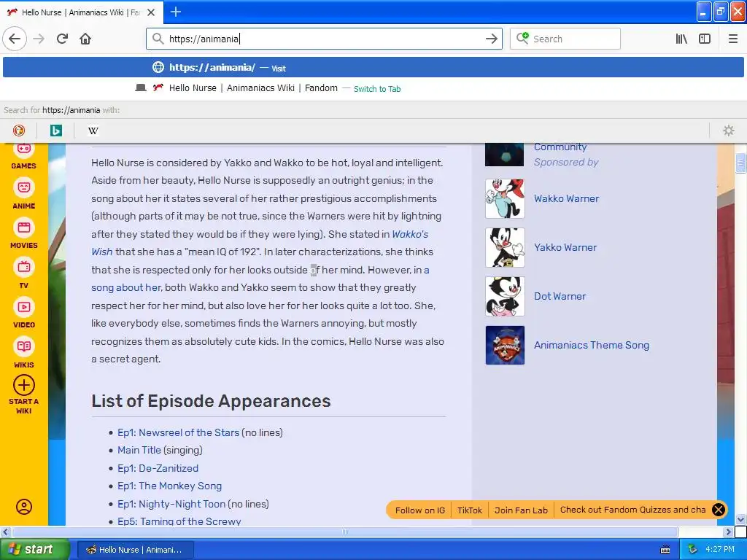
Task: Open search settings gear icon
Action: pyautogui.click(x=729, y=131)
